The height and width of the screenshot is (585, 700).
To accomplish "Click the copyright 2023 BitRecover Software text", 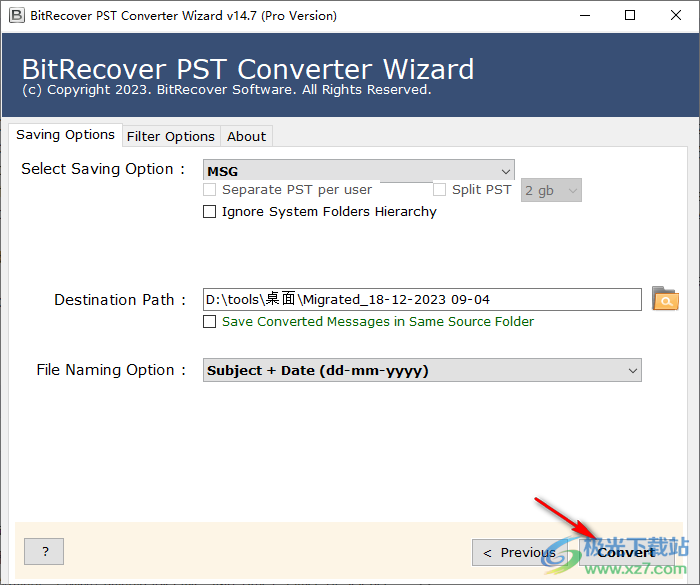I will pos(227,90).
